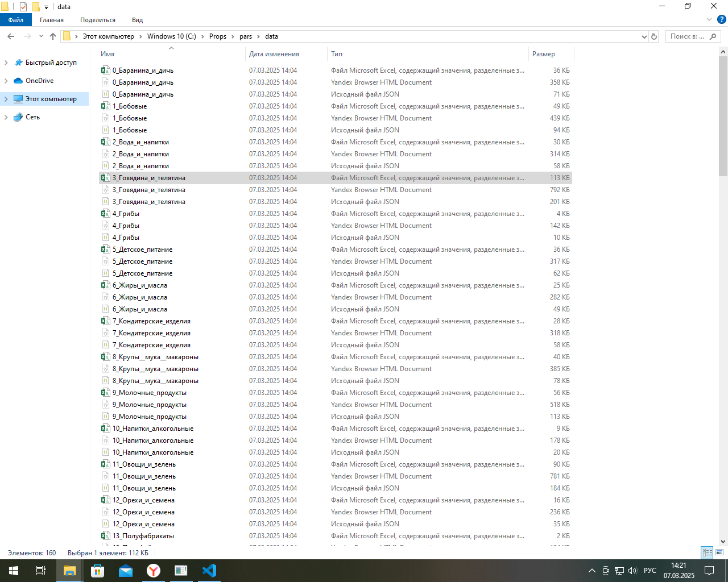Switch to the Поделиться ribbon tab
This screenshot has height=582, width=728.
(x=98, y=20)
